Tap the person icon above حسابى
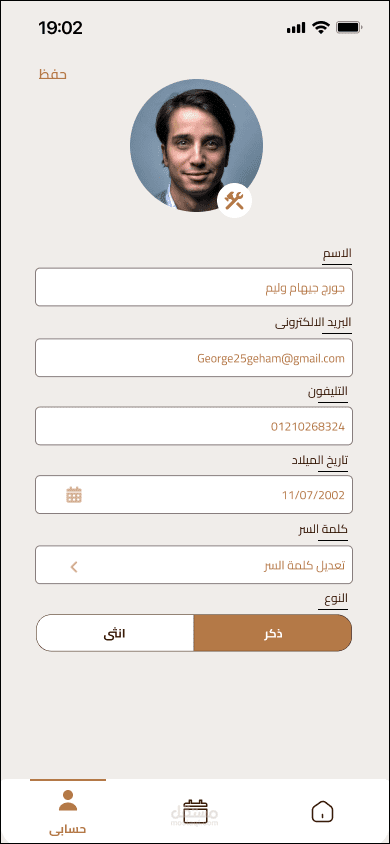This screenshot has width=390, height=844. (68, 800)
